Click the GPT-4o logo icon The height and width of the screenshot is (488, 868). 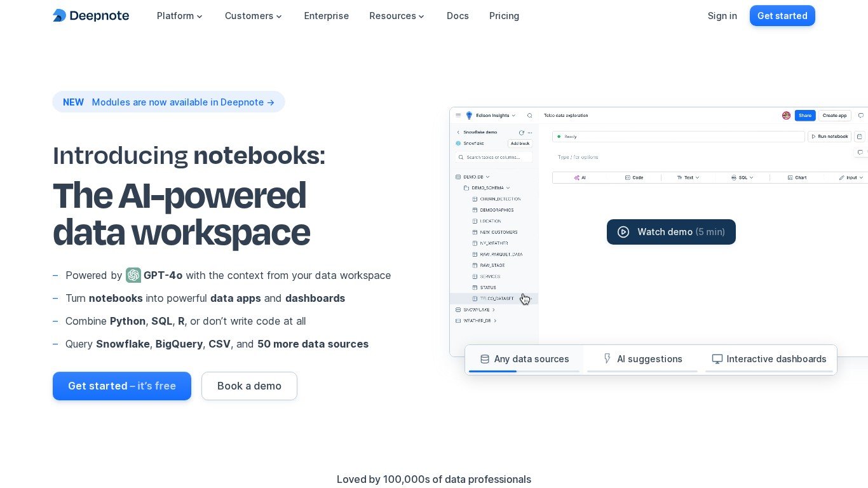coord(133,275)
